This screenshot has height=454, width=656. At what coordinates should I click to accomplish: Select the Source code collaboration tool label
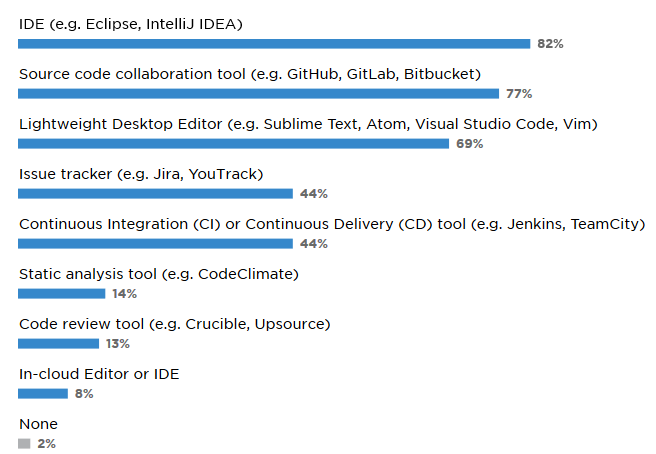[x=250, y=73]
